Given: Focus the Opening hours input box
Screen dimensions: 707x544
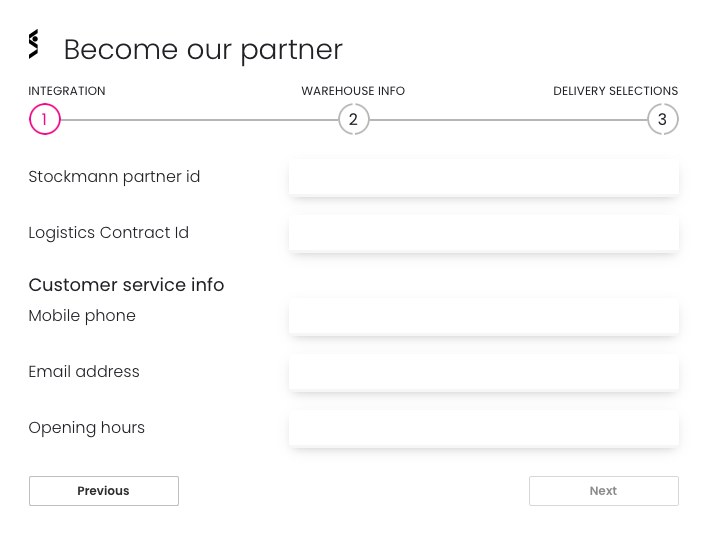Looking at the screenshot, I should pos(483,428).
